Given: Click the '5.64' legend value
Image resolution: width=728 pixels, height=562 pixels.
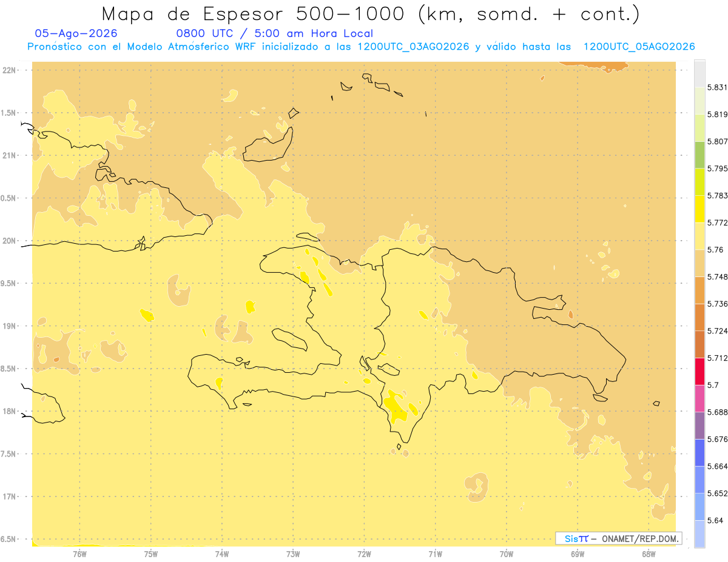Looking at the screenshot, I should tap(715, 521).
